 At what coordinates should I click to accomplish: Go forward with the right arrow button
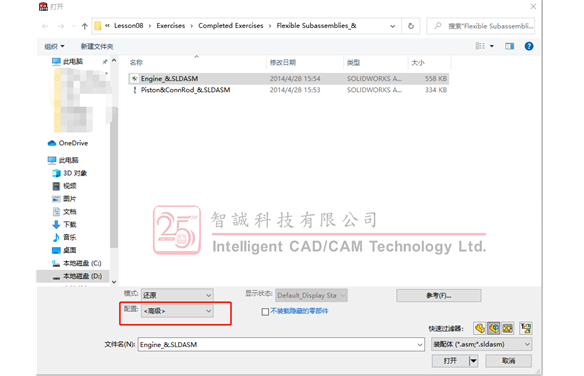click(61, 26)
